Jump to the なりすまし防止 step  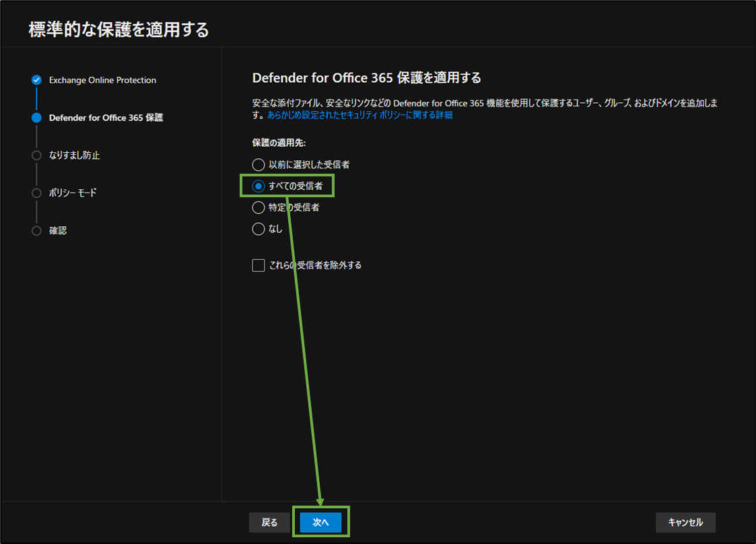pos(74,156)
